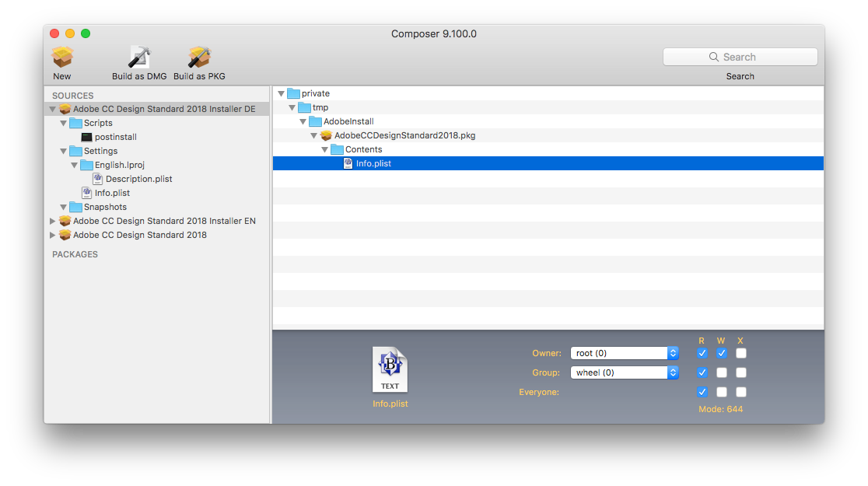This screenshot has width=868, height=486.
Task: Toggle Owner execute permission checkbox
Action: tap(740, 353)
